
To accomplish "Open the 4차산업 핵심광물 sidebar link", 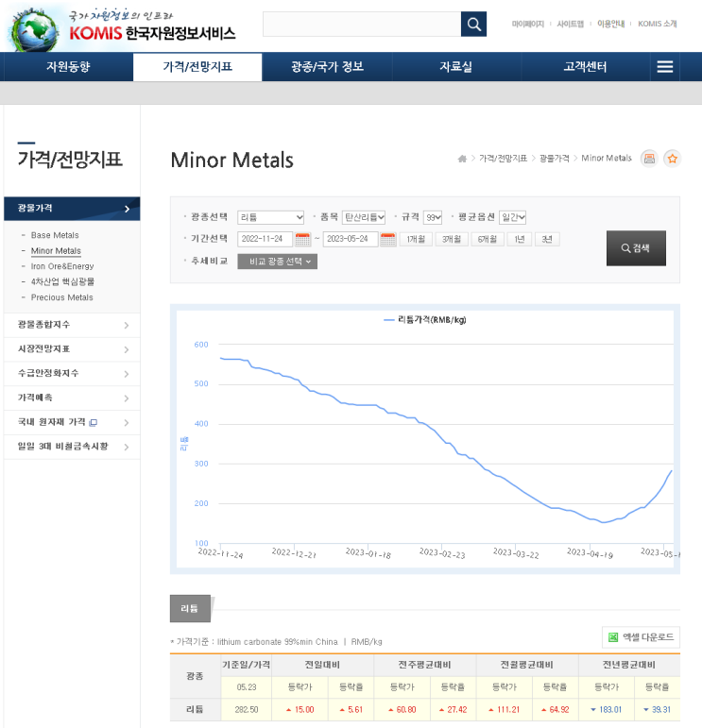I will tap(62, 281).
